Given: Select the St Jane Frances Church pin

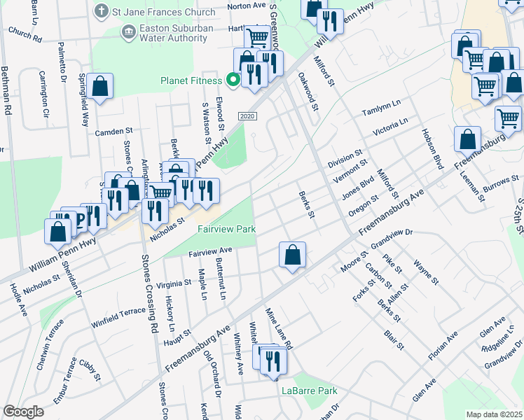Looking at the screenshot, I should click(x=101, y=11).
